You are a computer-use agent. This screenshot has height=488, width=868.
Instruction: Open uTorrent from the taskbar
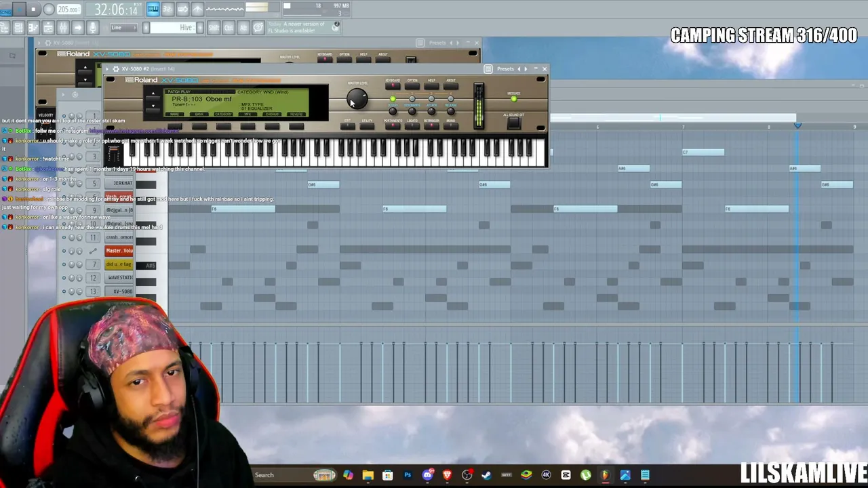click(x=585, y=475)
